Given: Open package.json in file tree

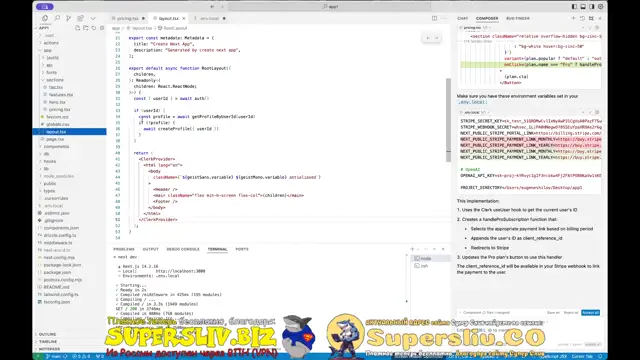Looking at the screenshot, I should [x=57, y=272].
